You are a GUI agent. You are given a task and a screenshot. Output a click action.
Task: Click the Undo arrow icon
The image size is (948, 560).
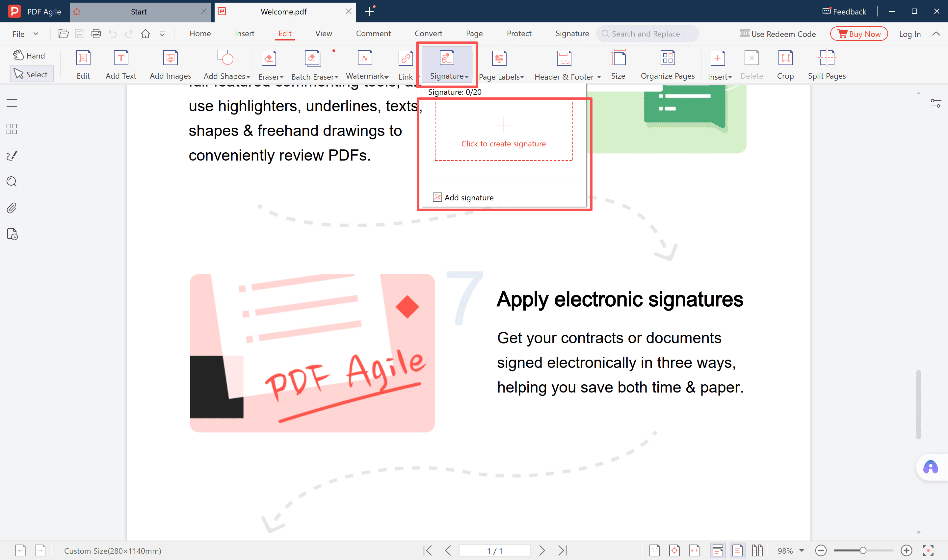[x=113, y=34]
